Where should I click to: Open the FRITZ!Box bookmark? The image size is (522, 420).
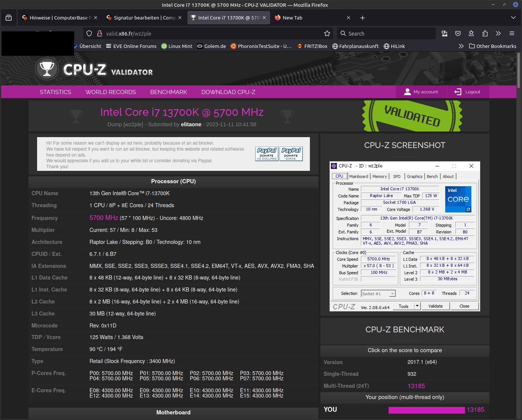pyautogui.click(x=312, y=46)
